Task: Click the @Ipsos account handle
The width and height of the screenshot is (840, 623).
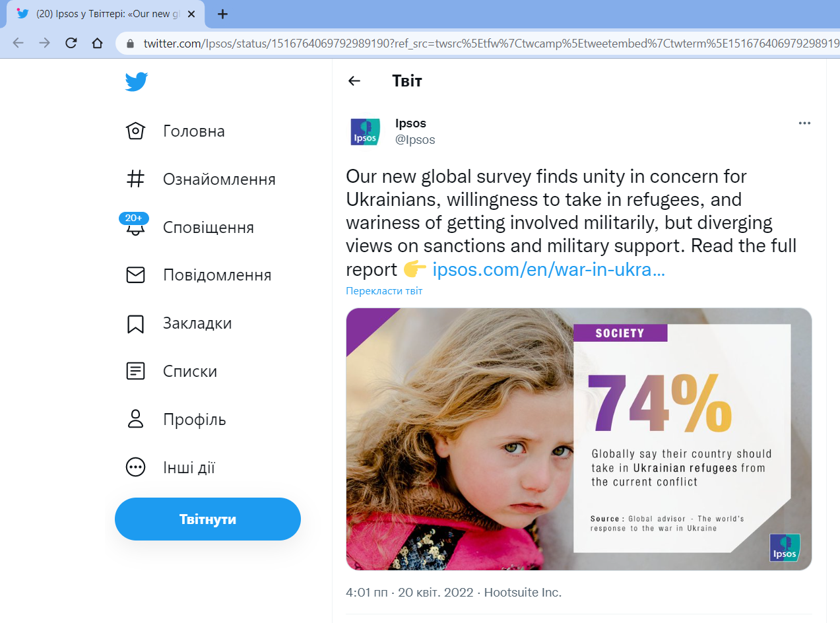Action: pos(415,140)
